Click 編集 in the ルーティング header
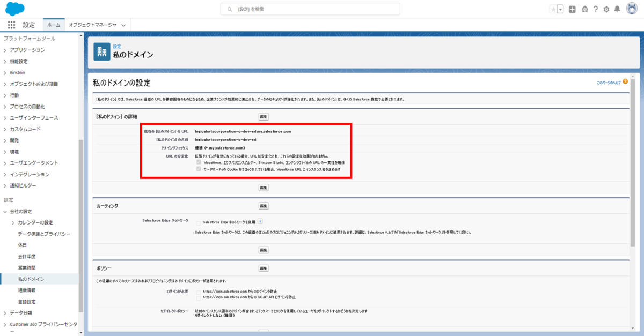The width and height of the screenshot is (644, 336). tap(264, 206)
